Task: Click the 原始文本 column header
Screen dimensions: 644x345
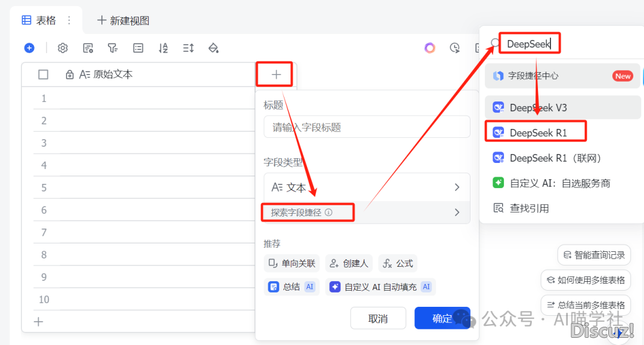Action: [139, 75]
